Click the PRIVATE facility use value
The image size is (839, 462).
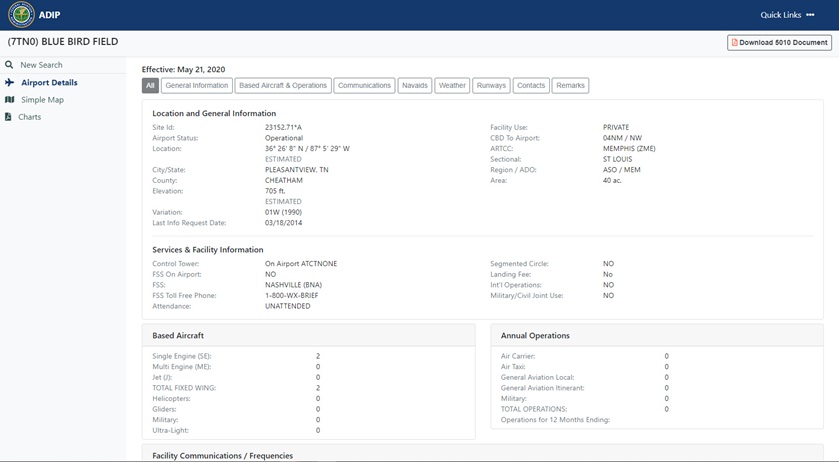point(616,127)
